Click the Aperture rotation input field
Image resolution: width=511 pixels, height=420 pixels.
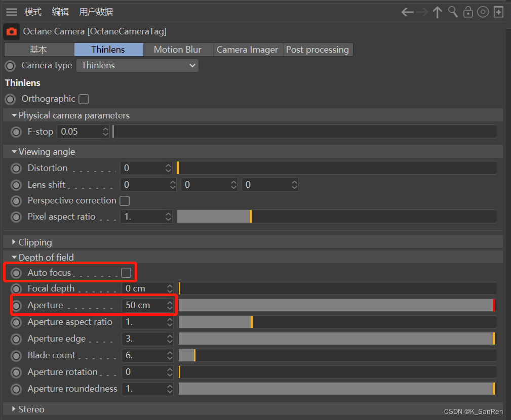click(x=147, y=372)
